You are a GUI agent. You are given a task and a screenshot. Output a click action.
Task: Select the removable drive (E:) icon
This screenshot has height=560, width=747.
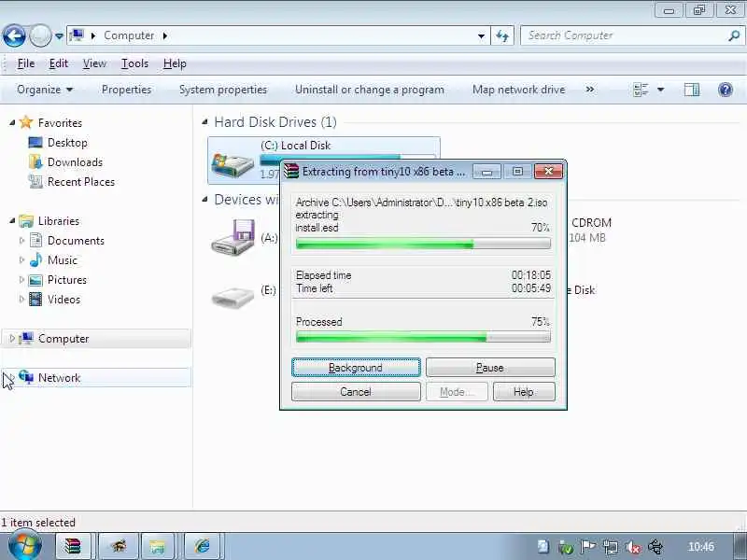click(x=233, y=298)
